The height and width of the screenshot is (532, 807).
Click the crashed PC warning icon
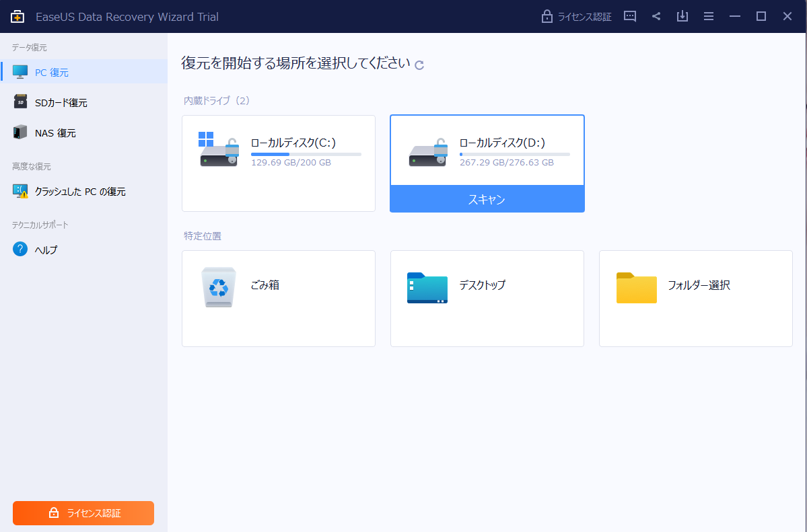pos(20,192)
